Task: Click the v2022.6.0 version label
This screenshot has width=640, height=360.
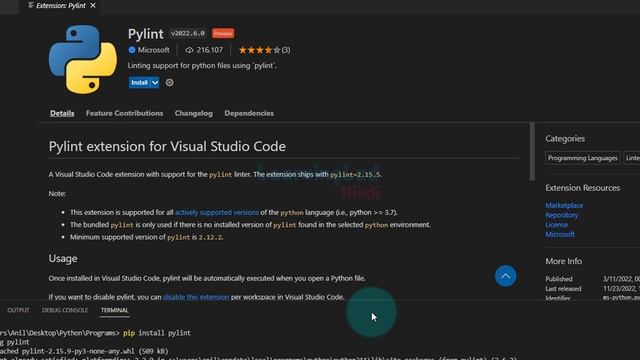Action: pyautogui.click(x=188, y=33)
